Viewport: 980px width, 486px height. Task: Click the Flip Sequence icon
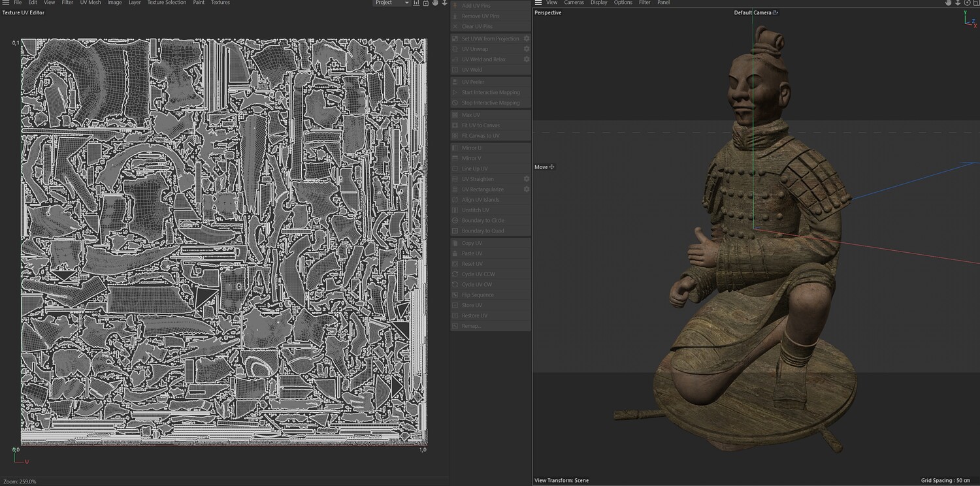click(455, 295)
